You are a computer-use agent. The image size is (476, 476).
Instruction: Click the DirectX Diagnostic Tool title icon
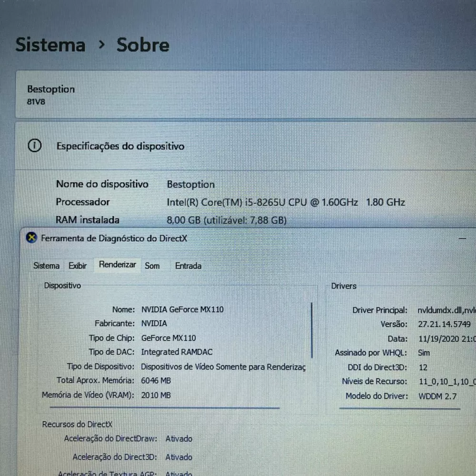[31, 238]
